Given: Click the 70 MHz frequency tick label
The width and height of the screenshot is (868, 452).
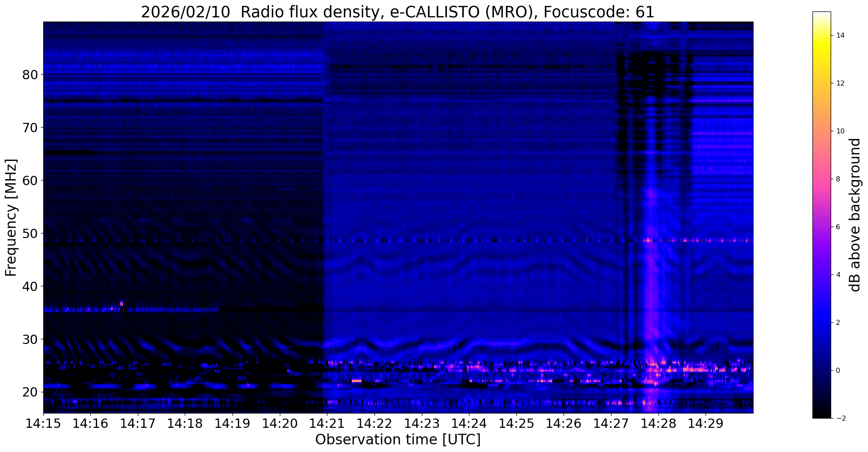Looking at the screenshot, I should 30,128.
